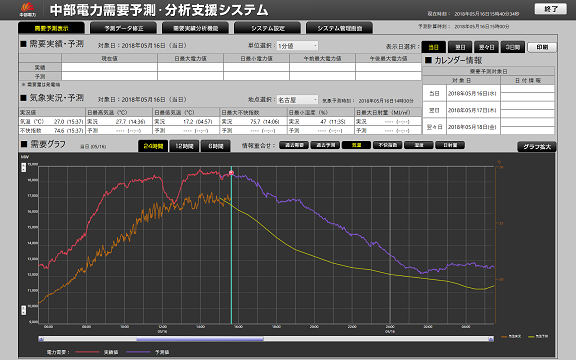576x360 pixels.
Task: Click the 予測 現在値 cell in demand table
Action: 109,76
